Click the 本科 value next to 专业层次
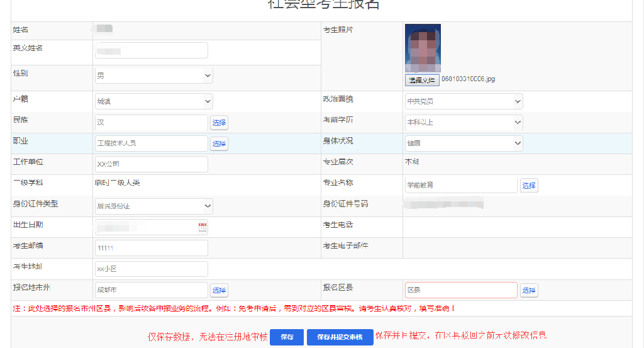The height and width of the screenshot is (348, 644). 411,162
